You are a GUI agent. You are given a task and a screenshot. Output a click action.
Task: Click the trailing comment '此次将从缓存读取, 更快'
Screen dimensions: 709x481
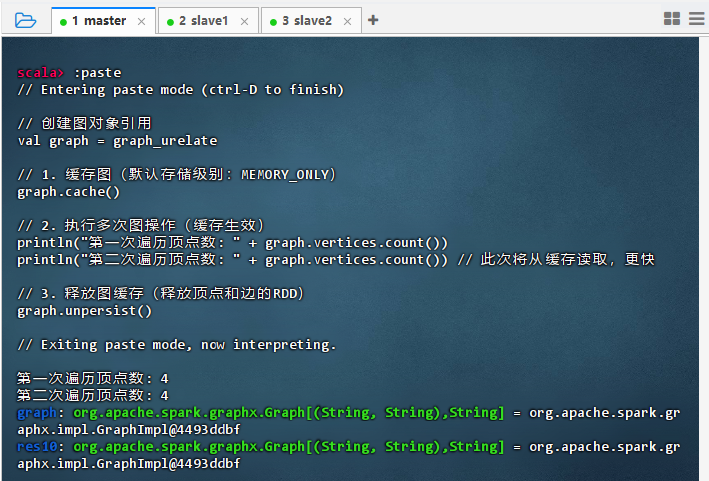pos(556,259)
